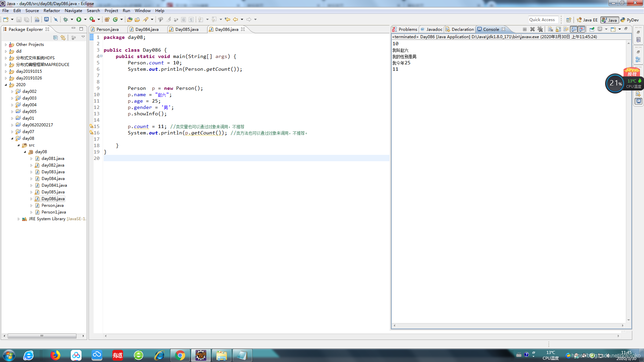Open the Run button dropdown arrow
Image resolution: width=644 pixels, height=362 pixels.
click(85, 19)
